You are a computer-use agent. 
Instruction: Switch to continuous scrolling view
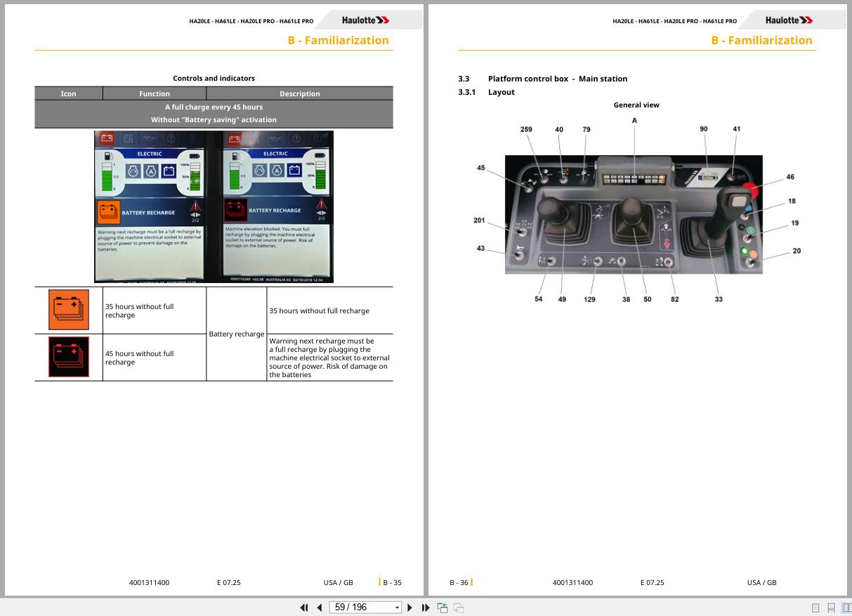pyautogui.click(x=832, y=608)
